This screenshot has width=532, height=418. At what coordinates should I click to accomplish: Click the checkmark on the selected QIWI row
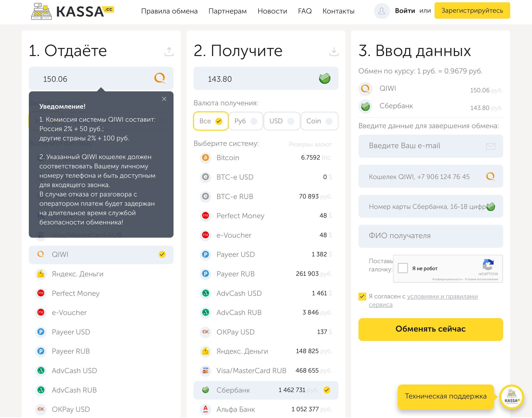tap(162, 254)
